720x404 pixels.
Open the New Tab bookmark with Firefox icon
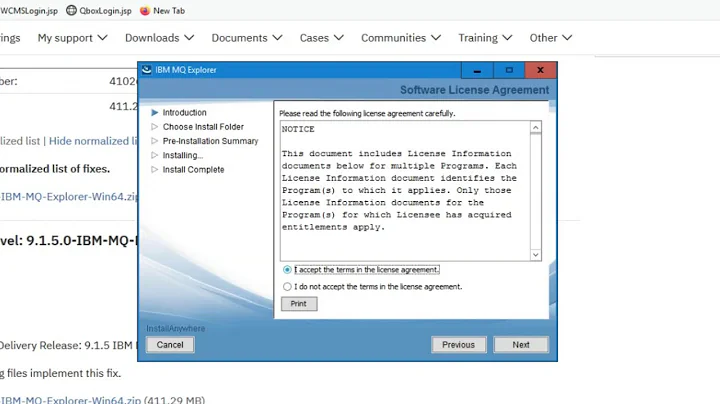(162, 11)
